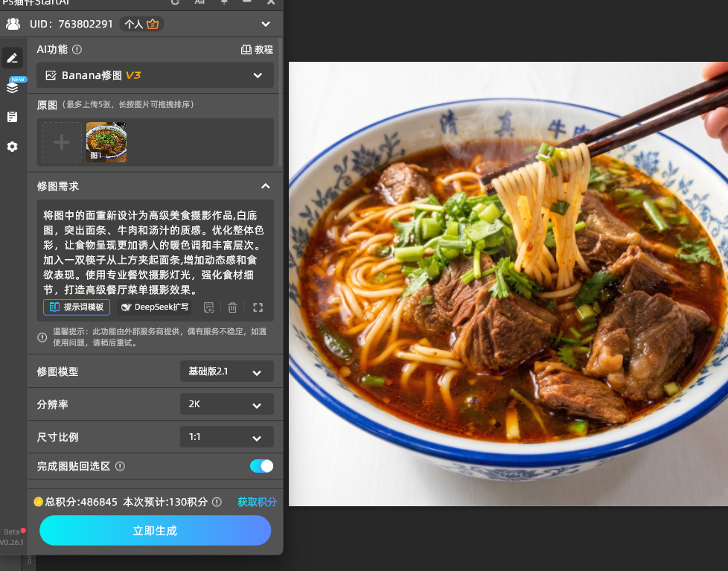Click the info icon beside AI功能
The image size is (728, 571).
(77, 50)
